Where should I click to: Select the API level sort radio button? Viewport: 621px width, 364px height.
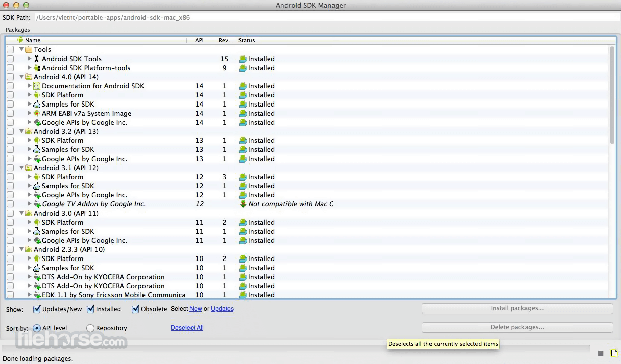click(x=37, y=328)
